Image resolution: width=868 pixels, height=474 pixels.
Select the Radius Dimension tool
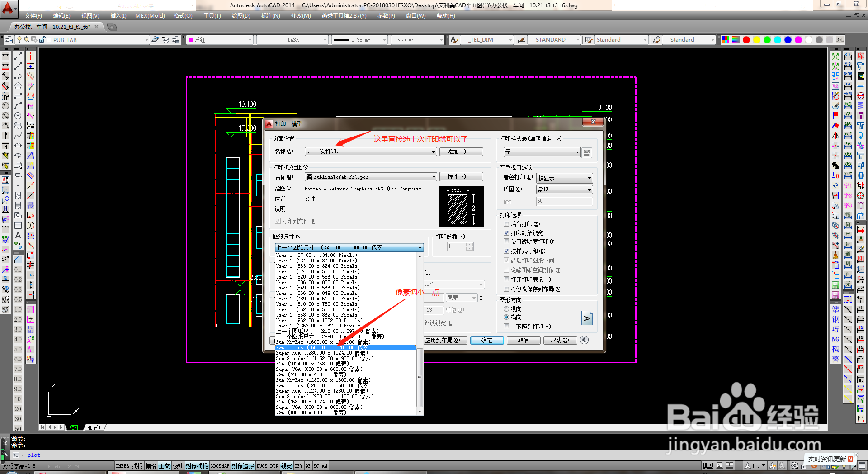5,106
